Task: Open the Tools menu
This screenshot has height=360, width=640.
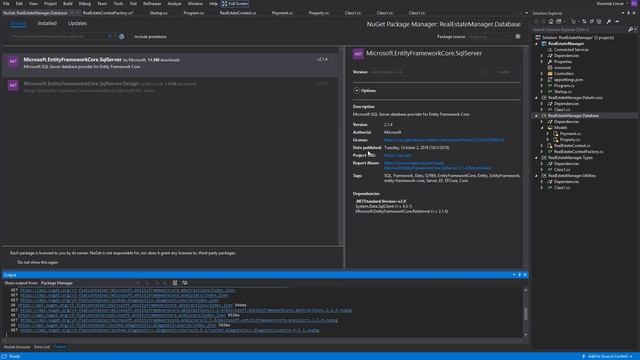Action: click(x=118, y=3)
